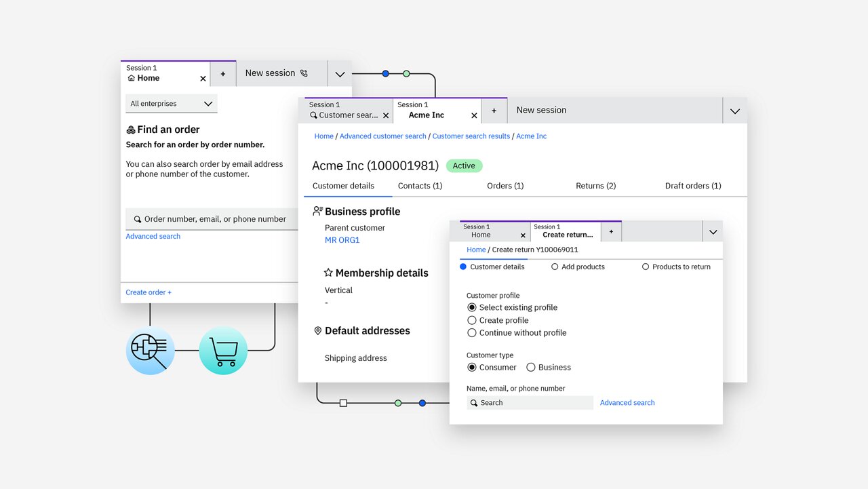Click the phone icon beside New session
Image resolution: width=868 pixels, height=489 pixels.
(x=304, y=73)
